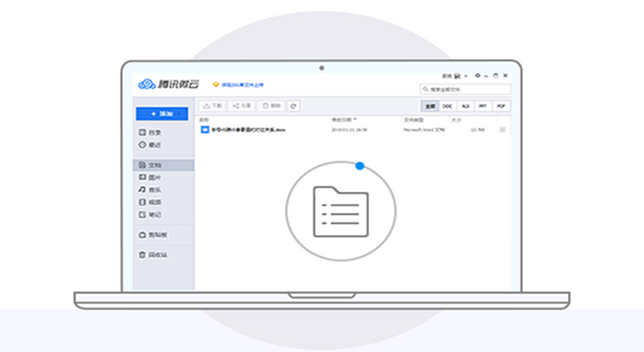This screenshot has width=644, height=352.
Task: Minimize the Weiyun window
Action: pyautogui.click(x=486, y=76)
